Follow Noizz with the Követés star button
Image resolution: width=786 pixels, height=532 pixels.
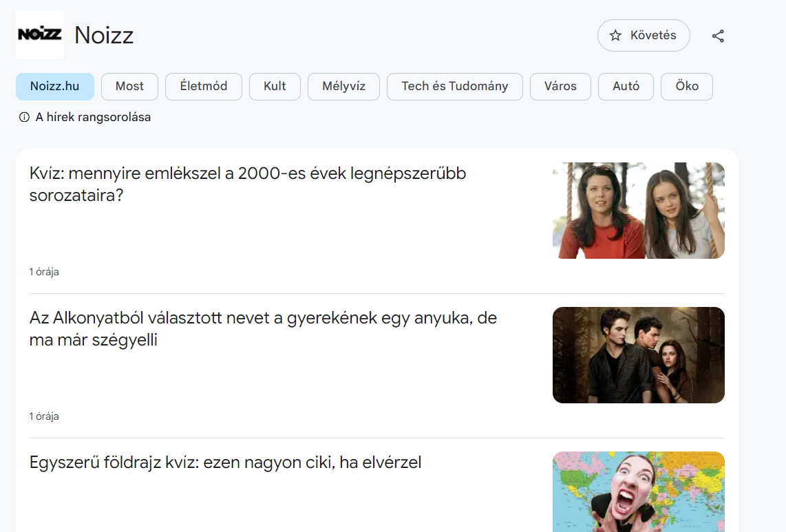click(643, 36)
